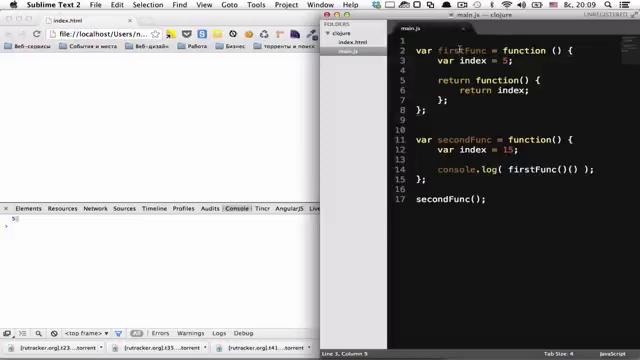Open Spotlight search in menu bar
Screen dimensions: 640x360
click(x=608, y=5)
